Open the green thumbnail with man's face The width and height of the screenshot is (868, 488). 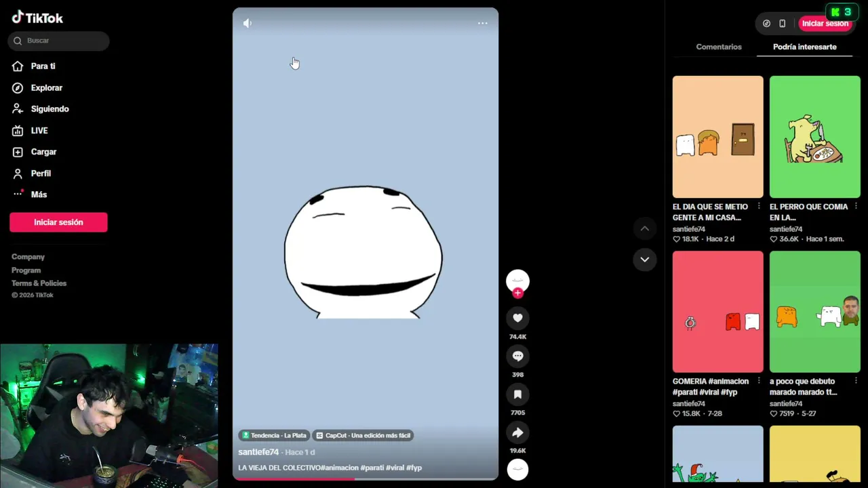814,312
